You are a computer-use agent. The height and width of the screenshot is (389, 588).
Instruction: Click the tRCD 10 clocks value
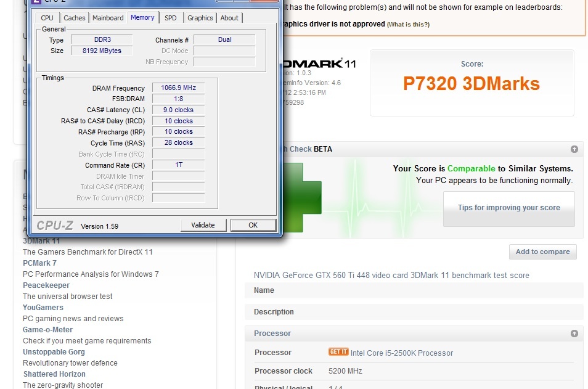coord(179,121)
